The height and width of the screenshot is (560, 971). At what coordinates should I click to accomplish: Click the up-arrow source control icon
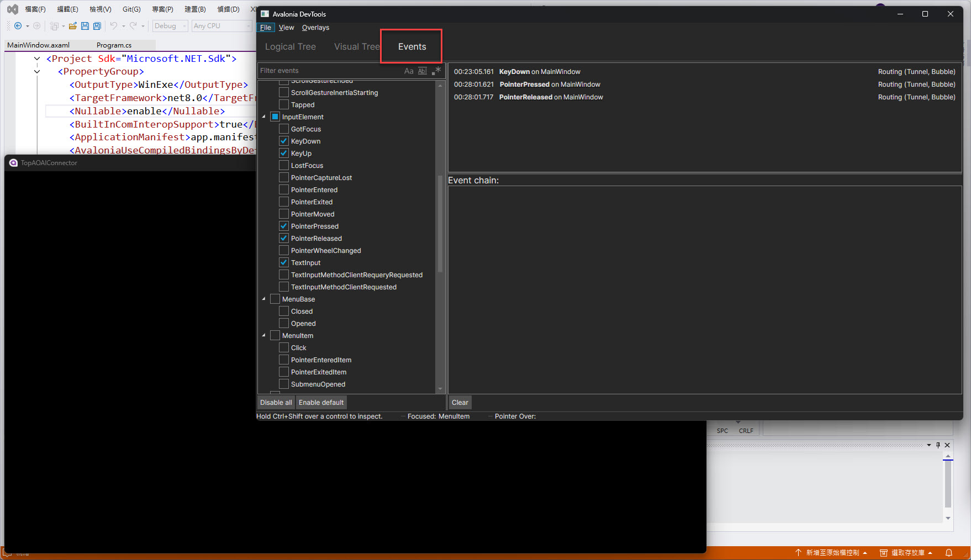798,553
